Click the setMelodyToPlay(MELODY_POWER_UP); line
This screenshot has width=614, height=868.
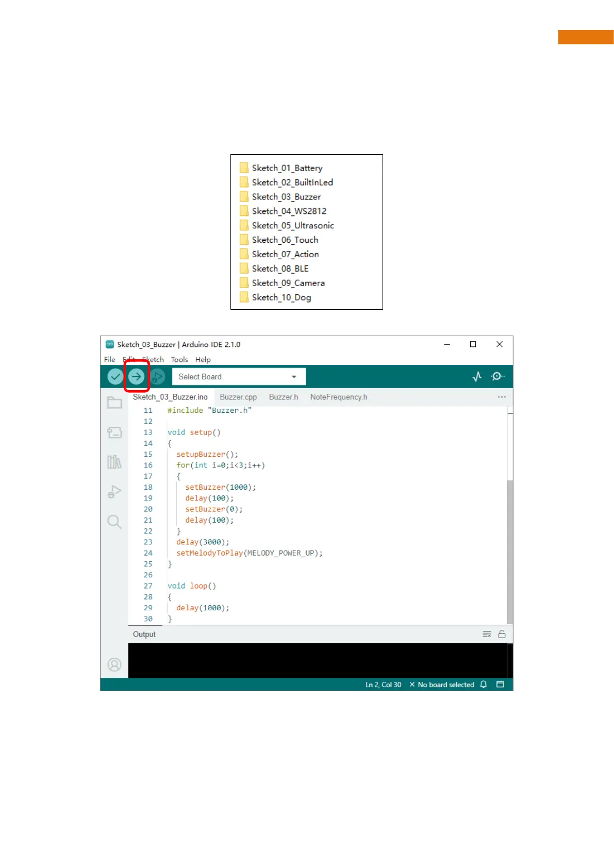[x=250, y=553]
